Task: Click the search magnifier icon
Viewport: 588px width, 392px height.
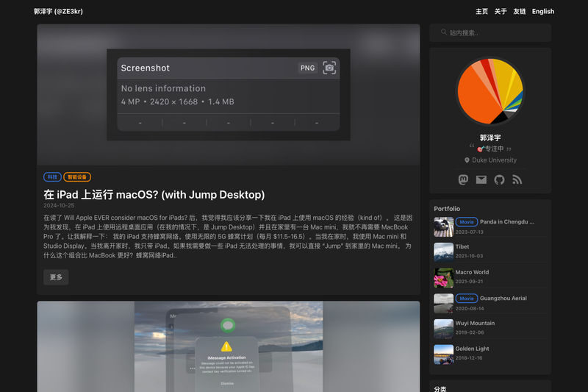Action: coord(444,32)
